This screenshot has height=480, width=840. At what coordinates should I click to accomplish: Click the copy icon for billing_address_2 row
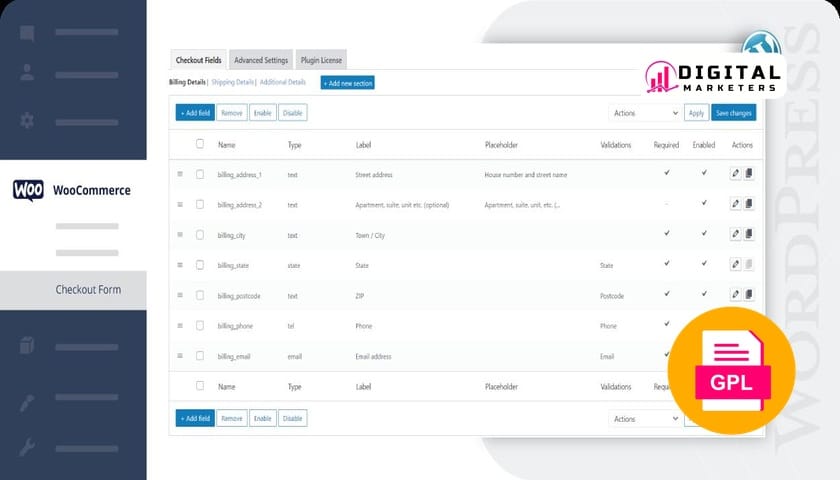click(x=749, y=204)
